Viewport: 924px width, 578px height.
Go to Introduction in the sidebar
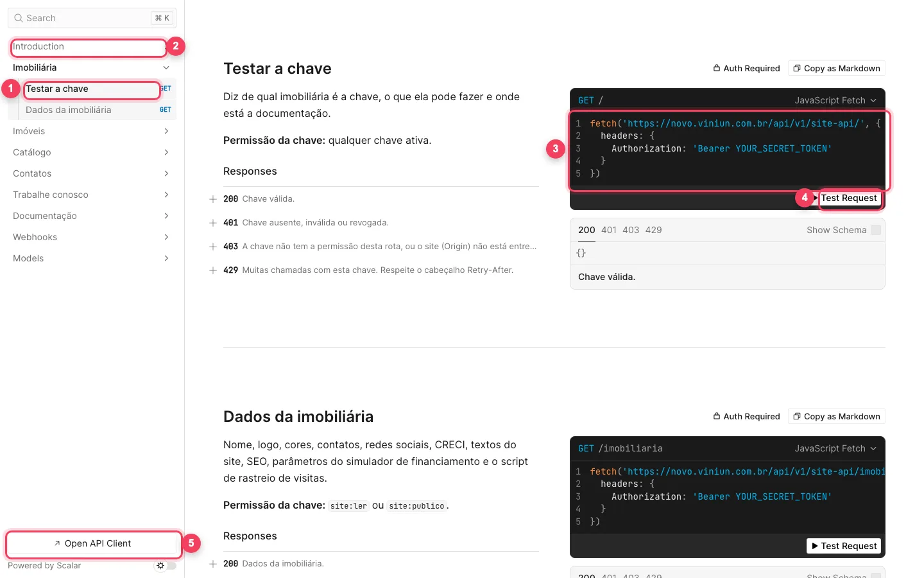[92, 46]
